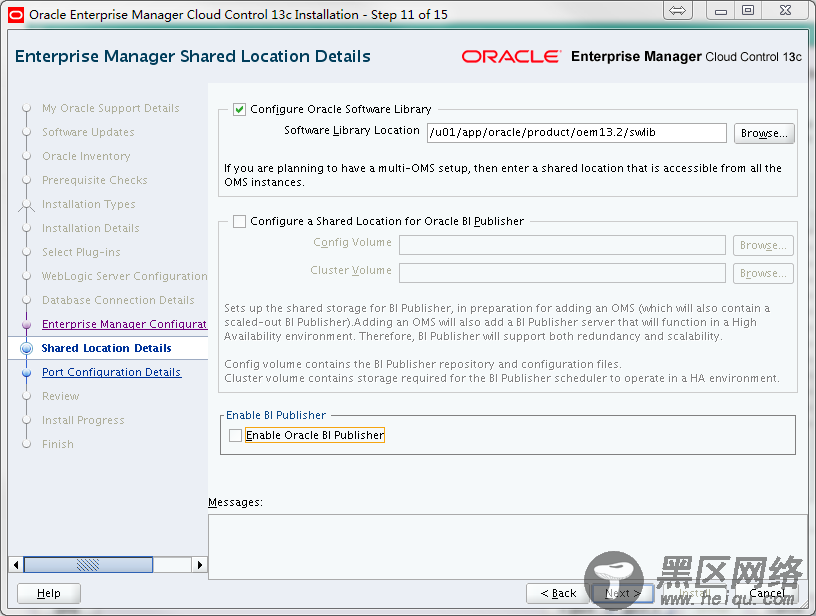The image size is (816, 616).
Task: Click Browse next to Config Volume
Action: pyautogui.click(x=763, y=245)
